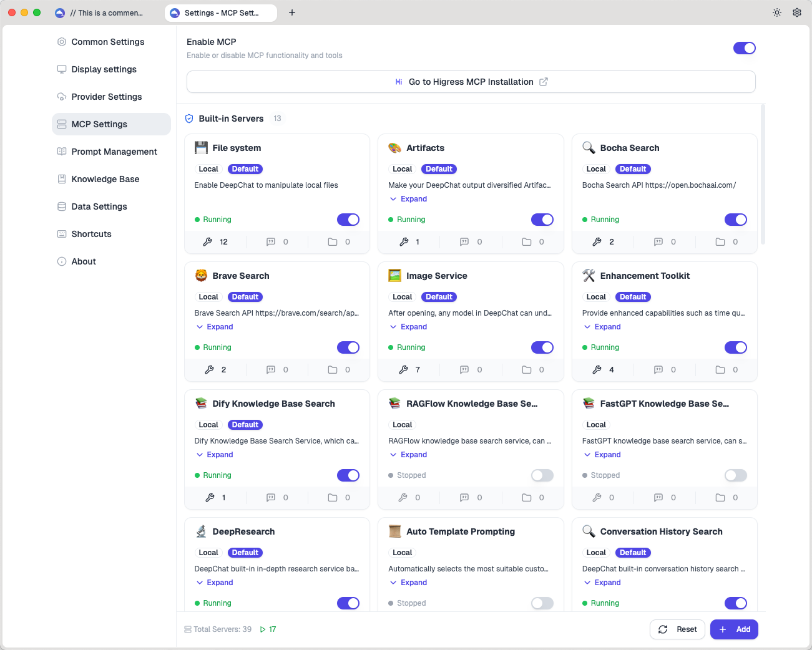This screenshot has width=812, height=650.
Task: Expand the Dify Knowledge Base Search description
Action: pyautogui.click(x=215, y=455)
